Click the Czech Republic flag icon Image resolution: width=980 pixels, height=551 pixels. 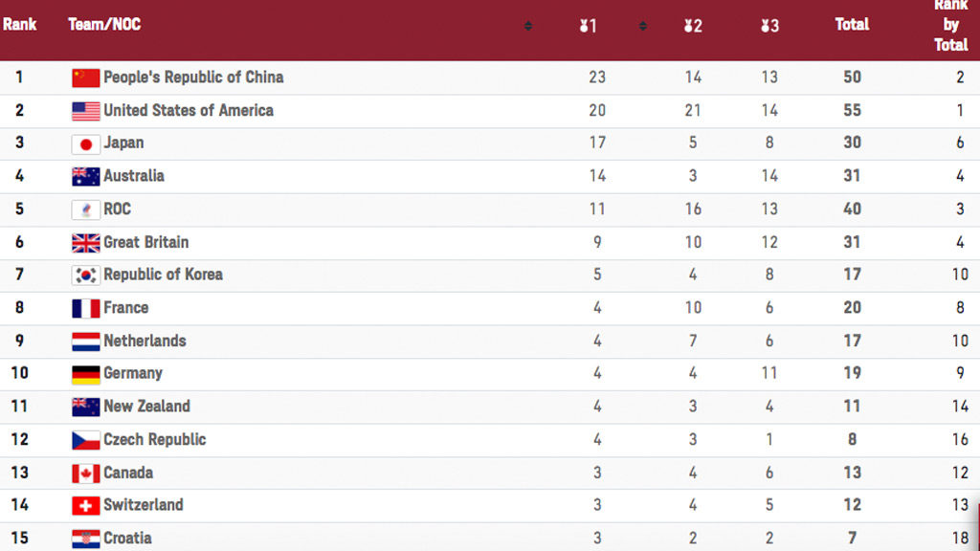coord(85,440)
